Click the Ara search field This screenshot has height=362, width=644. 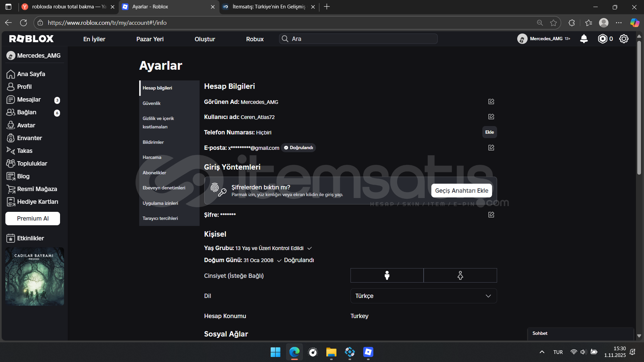(x=358, y=39)
